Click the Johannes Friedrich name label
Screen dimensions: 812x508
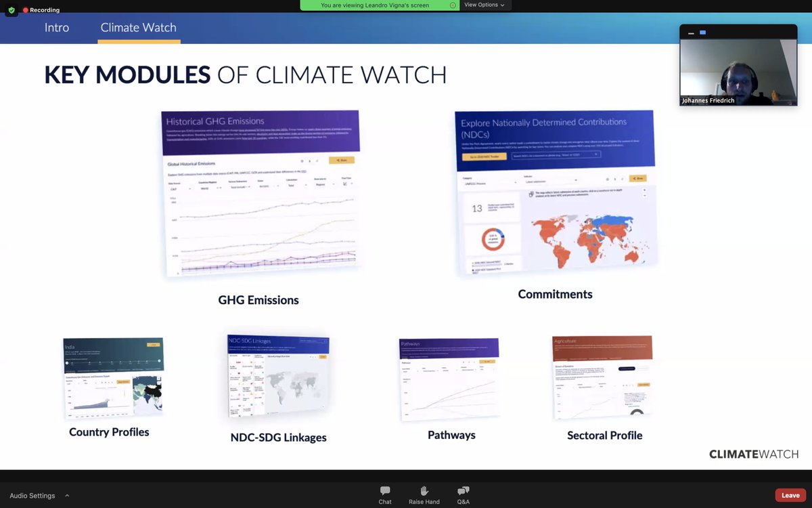pos(708,101)
